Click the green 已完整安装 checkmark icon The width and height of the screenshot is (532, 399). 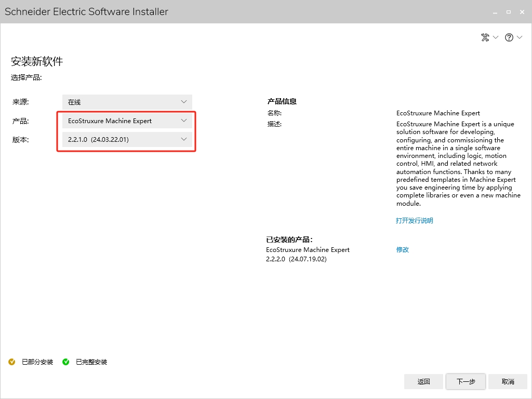coord(66,362)
